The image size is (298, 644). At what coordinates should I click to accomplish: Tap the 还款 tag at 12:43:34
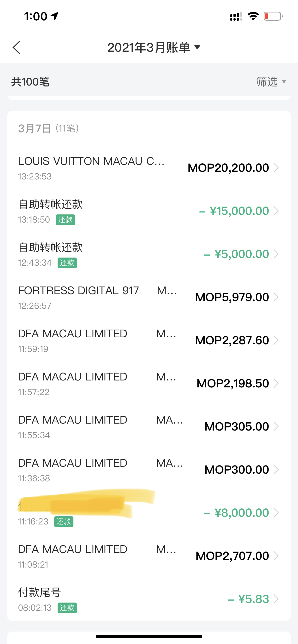click(67, 263)
